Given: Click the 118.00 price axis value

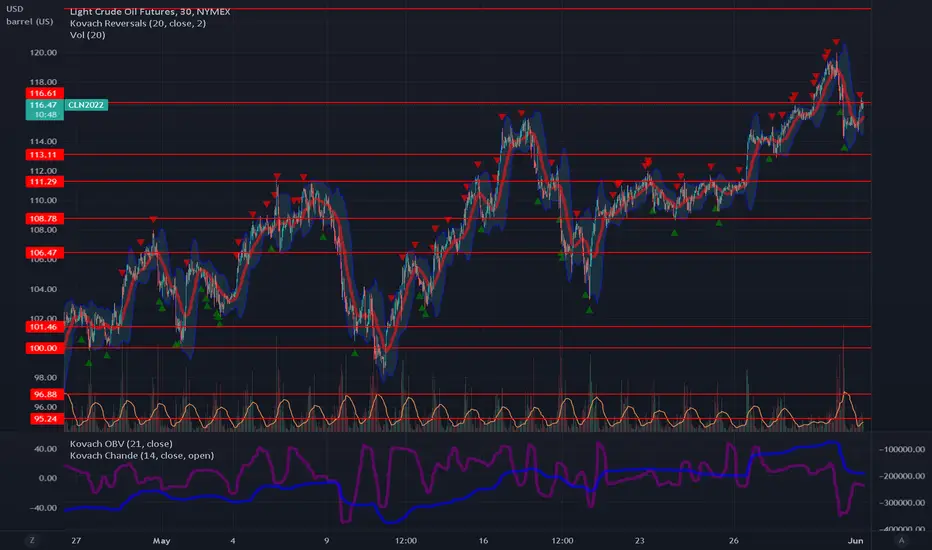Looking at the screenshot, I should [43, 82].
